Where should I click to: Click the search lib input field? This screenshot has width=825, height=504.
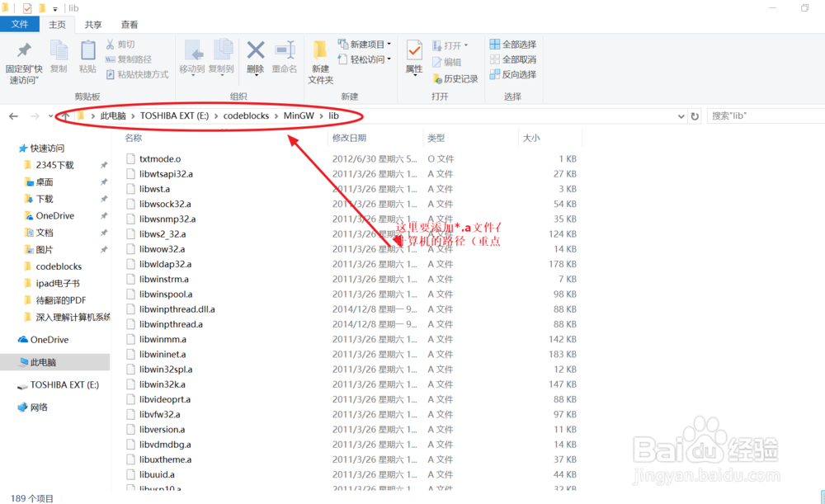coord(766,115)
